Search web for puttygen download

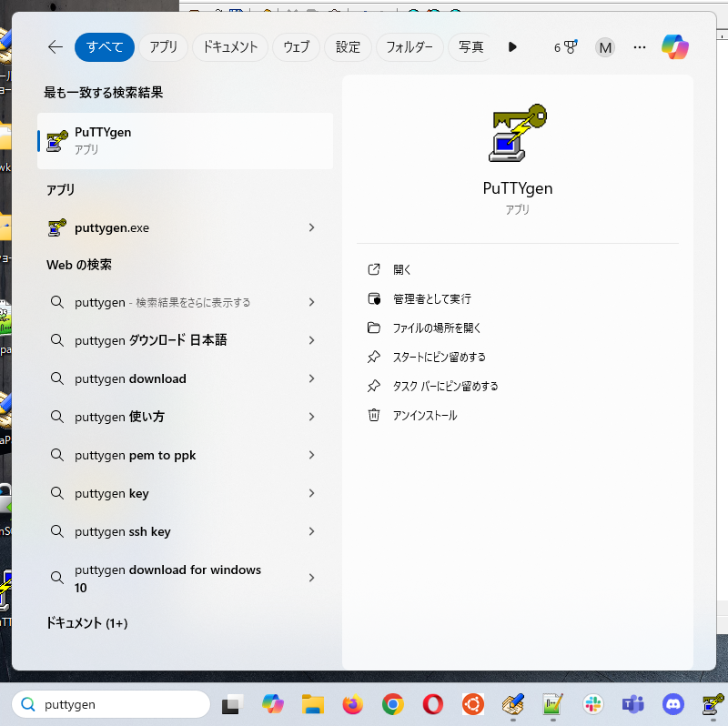[186, 378]
